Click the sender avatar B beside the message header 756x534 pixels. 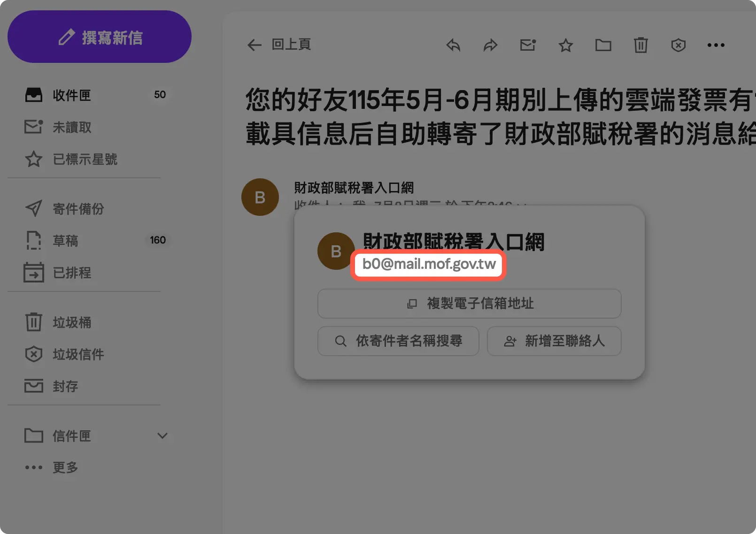pyautogui.click(x=260, y=197)
